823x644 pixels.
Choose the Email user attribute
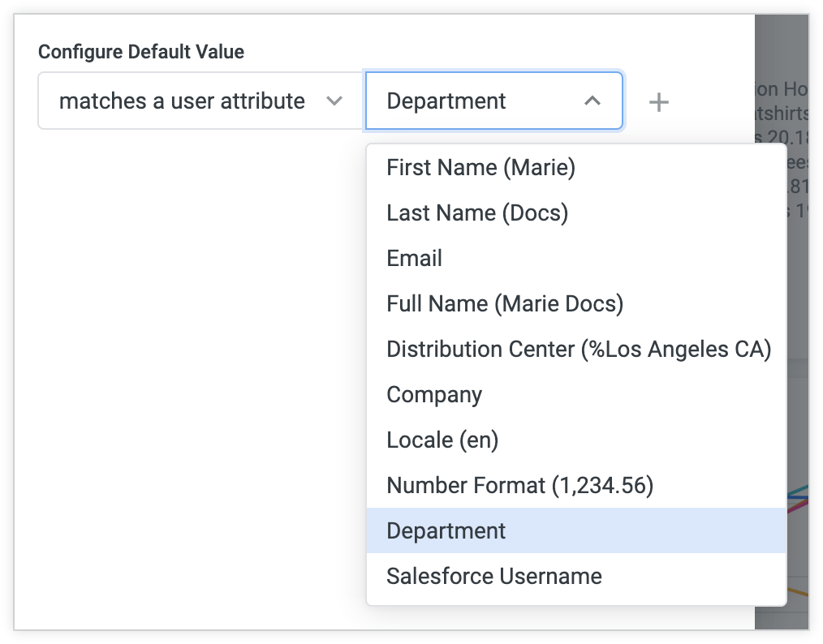point(414,258)
